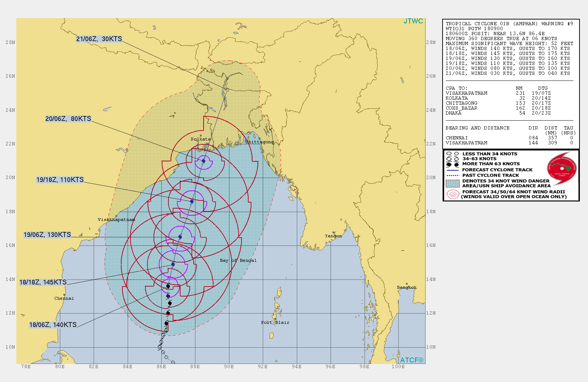Click the cyclone marker at 20/06Z position
Screen dimensions: 588x382
point(204,161)
